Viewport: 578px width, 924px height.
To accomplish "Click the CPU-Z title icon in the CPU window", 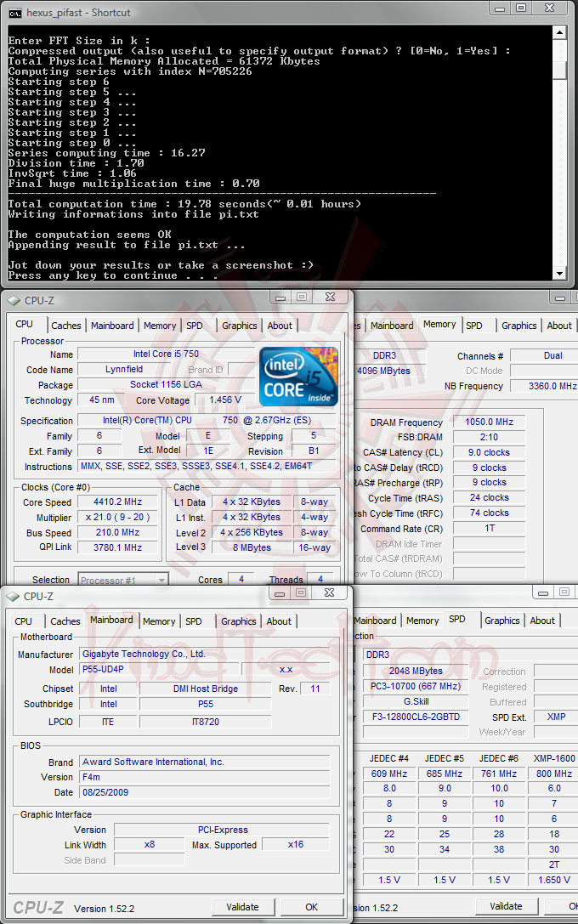I will (x=14, y=301).
